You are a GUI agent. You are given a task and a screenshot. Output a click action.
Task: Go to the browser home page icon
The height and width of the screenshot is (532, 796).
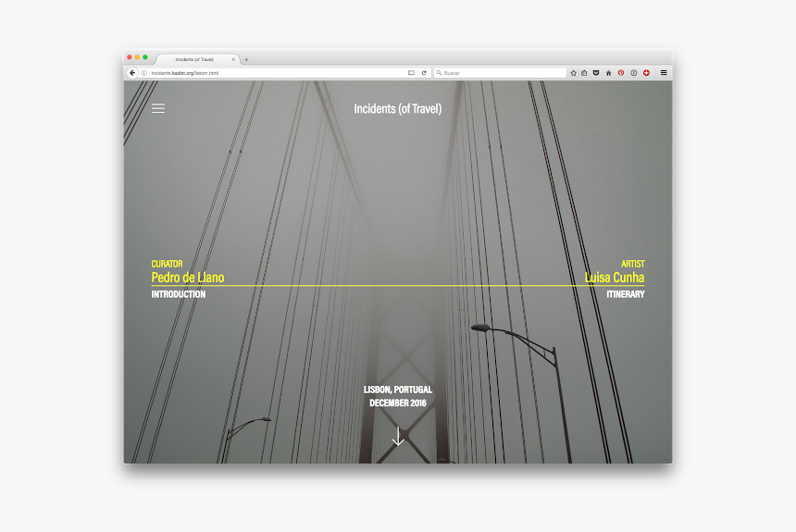(608, 73)
